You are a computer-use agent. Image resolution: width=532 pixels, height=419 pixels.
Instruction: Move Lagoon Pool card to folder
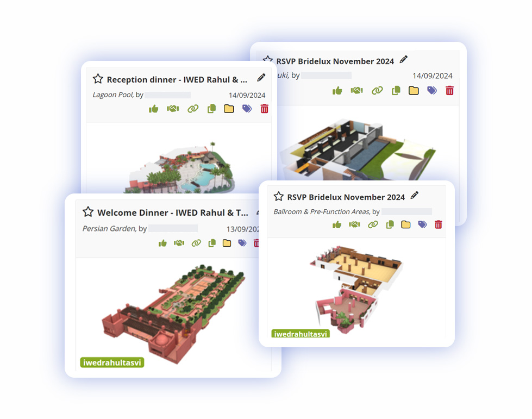click(229, 109)
